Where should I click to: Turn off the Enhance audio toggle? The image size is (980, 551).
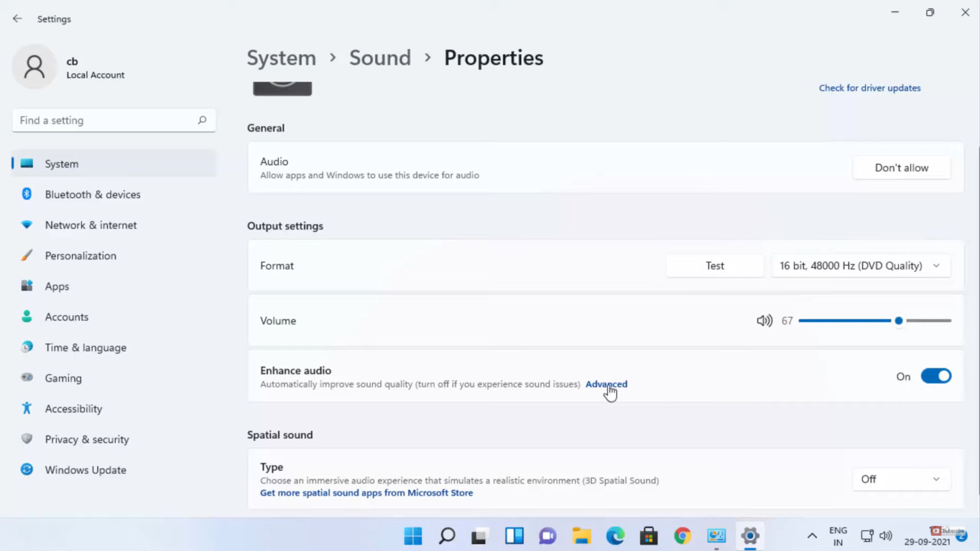click(x=936, y=376)
